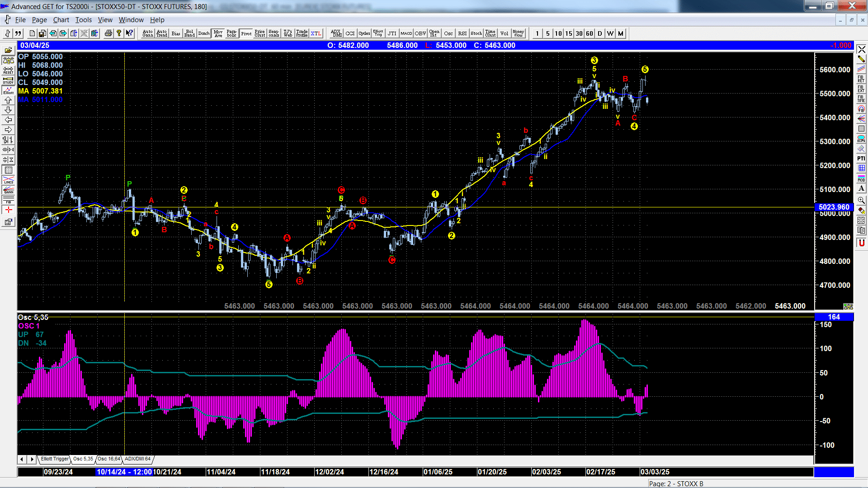Screen dimensions: 868x488
Task: Click the new blank page icon
Action: (x=32, y=33)
